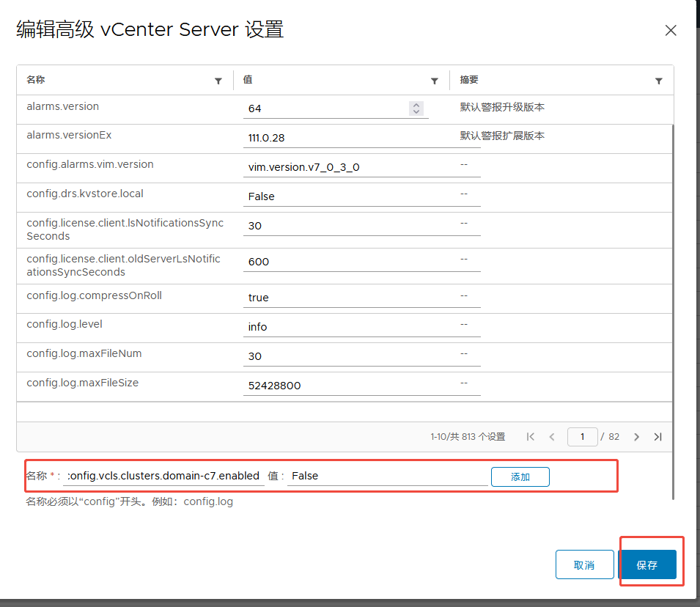Edit the config.log.compressOnRoll value true
700x607 pixels.
tap(361, 298)
